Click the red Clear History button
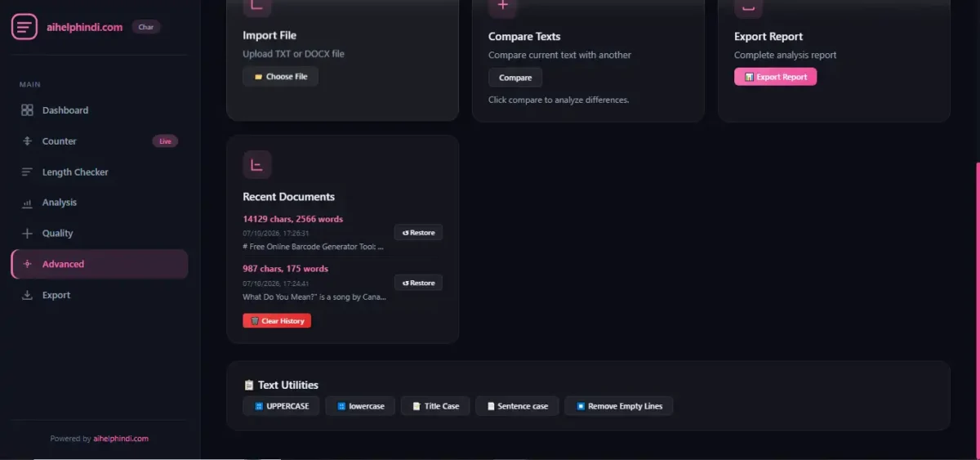This screenshot has width=980, height=460. pos(277,321)
